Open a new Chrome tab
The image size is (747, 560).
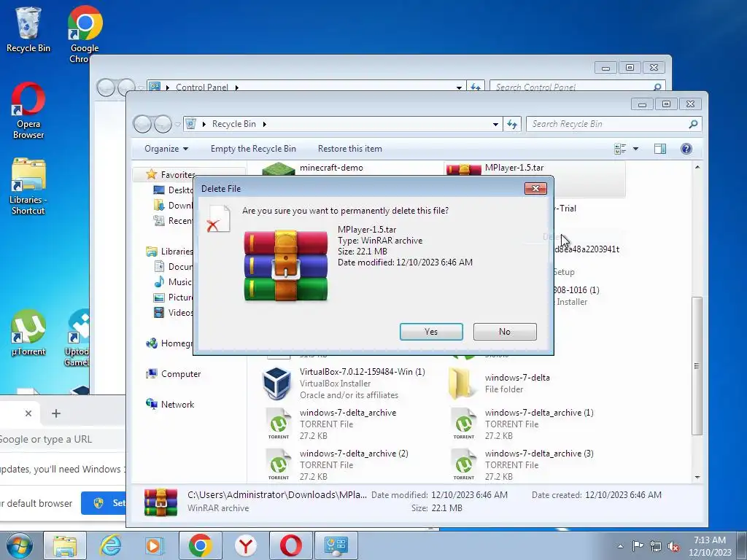click(55, 413)
